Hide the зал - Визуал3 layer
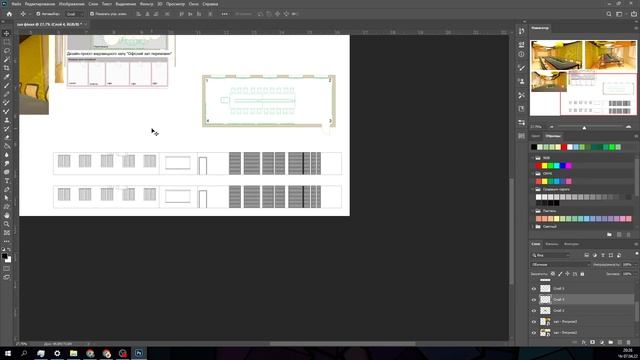Image resolution: width=640 pixels, height=360 pixels. tap(534, 322)
